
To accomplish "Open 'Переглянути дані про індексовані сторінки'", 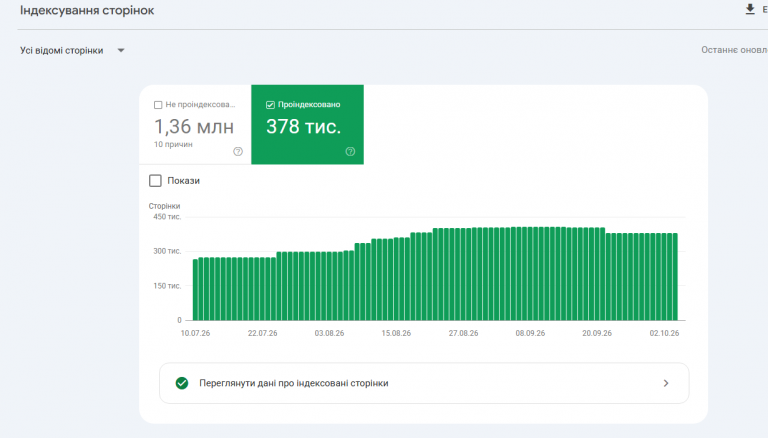I will (424, 383).
